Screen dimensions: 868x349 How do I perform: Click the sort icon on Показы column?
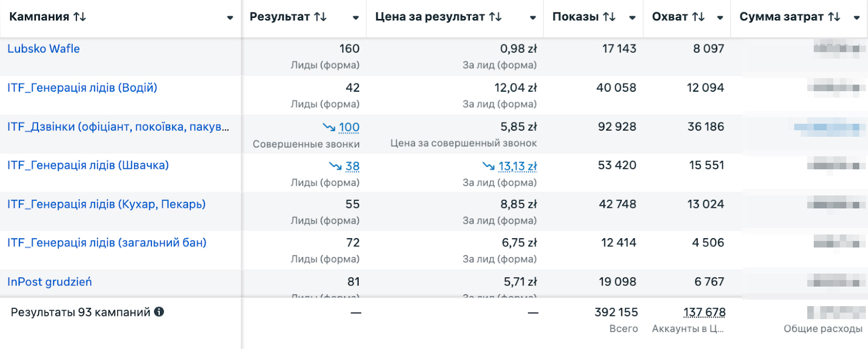[x=608, y=16]
